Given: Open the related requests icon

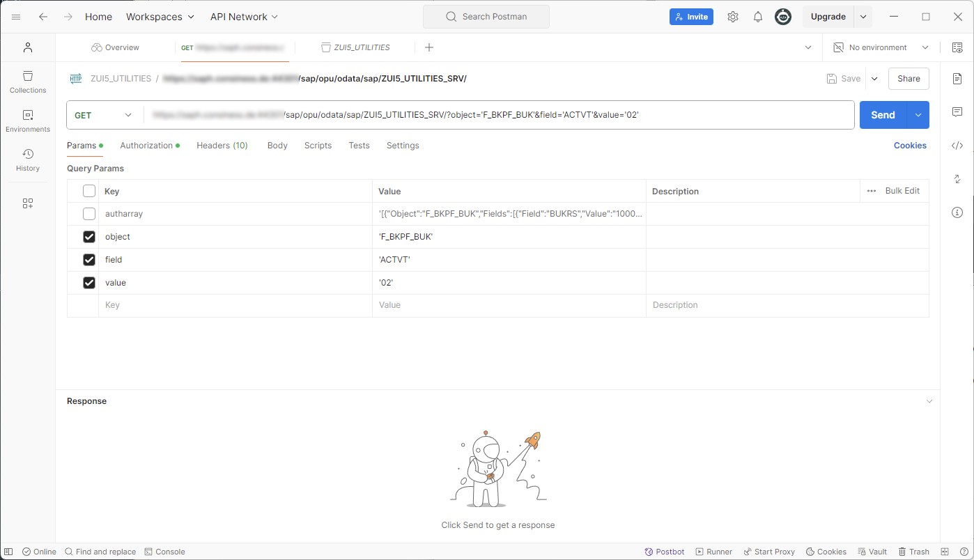Looking at the screenshot, I should pyautogui.click(x=957, y=179).
